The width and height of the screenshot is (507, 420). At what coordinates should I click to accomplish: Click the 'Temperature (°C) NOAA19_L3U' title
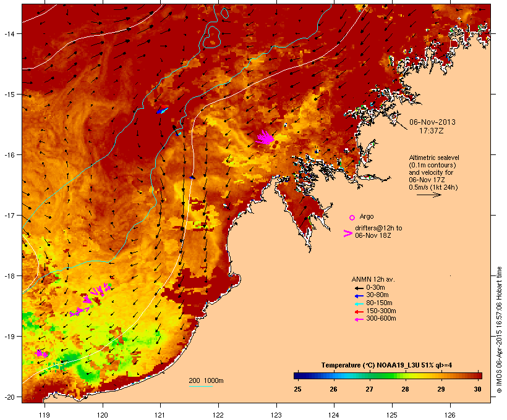point(370,365)
